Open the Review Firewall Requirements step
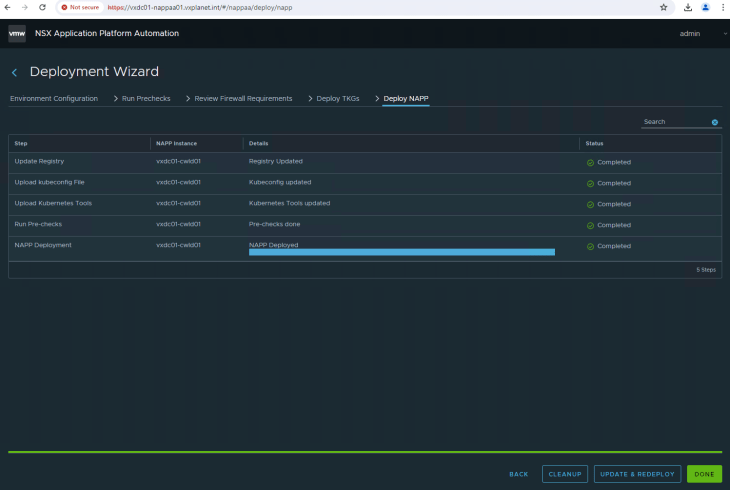 [x=243, y=99]
